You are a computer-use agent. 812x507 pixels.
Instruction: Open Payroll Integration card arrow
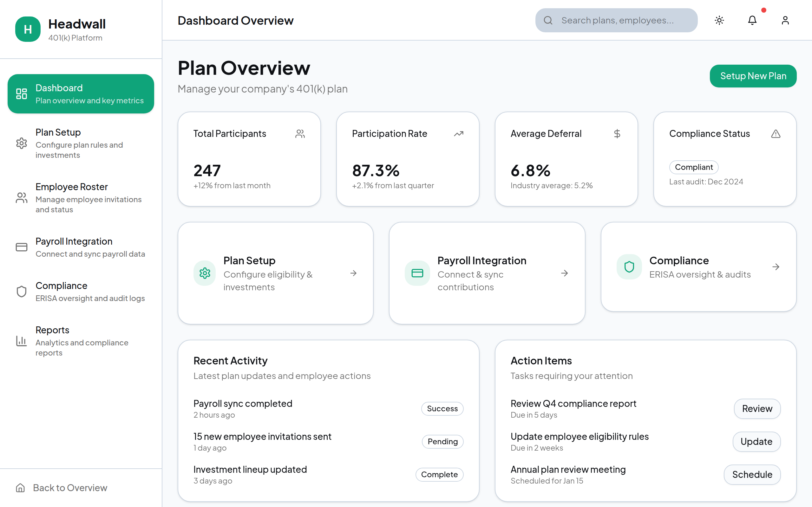coord(564,273)
